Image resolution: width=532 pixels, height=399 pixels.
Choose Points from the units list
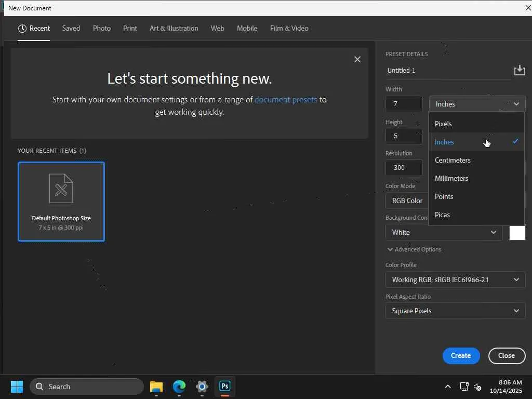(476, 196)
